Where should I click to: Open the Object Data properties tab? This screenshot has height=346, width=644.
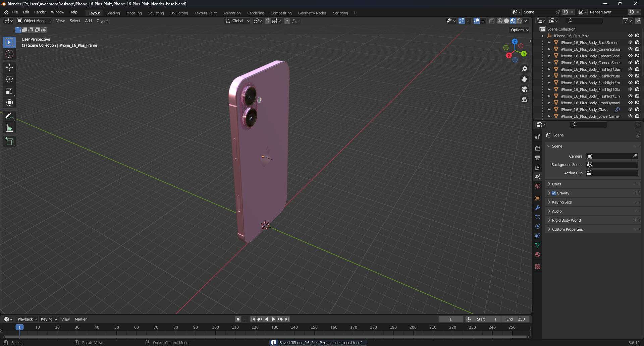(538, 245)
